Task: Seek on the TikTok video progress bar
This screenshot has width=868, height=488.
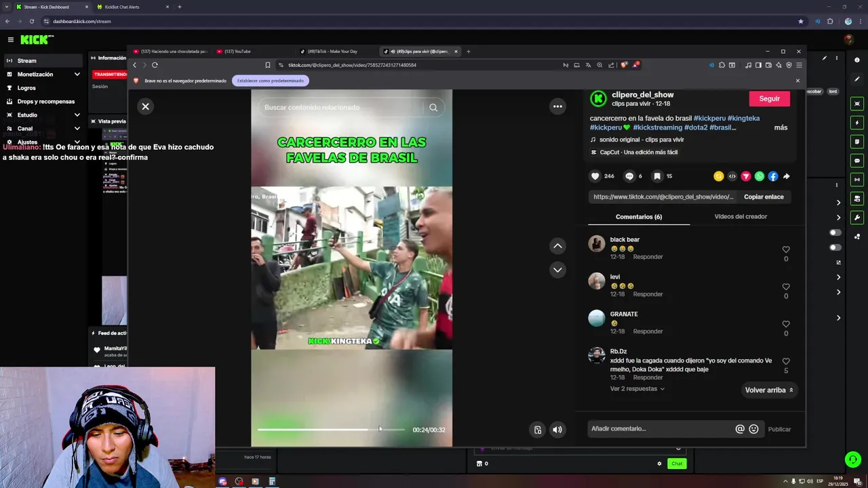Action: (x=331, y=430)
